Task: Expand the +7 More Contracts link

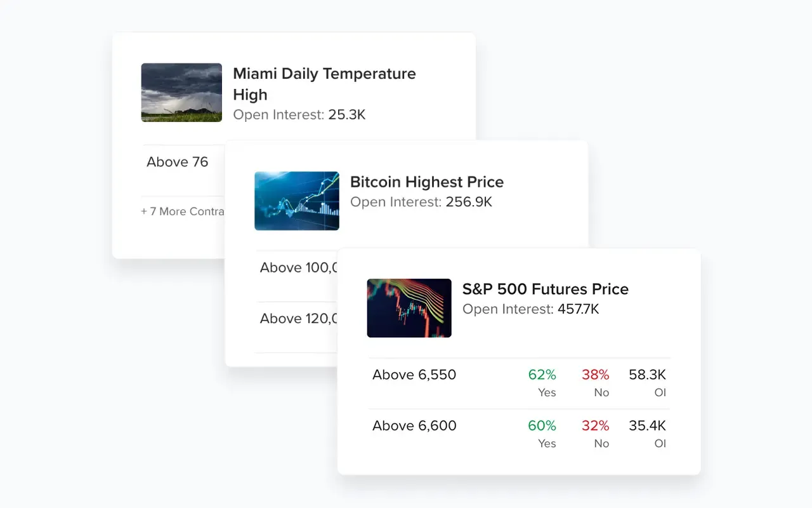Action: 183,211
